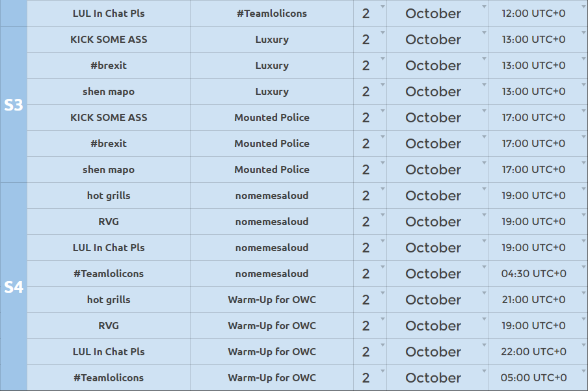Click RVG cell facing nomemesaloud
588x391 pixels.
tap(109, 222)
